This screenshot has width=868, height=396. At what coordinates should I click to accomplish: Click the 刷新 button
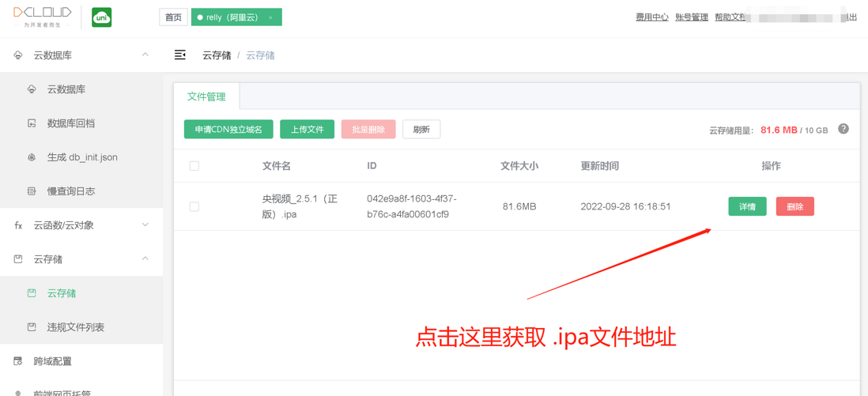tap(421, 129)
